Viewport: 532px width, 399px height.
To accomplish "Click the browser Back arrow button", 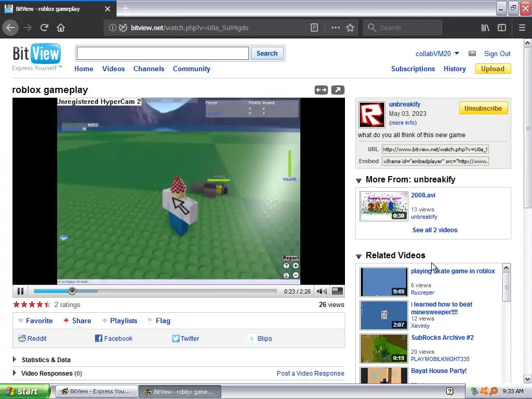I will click(10, 28).
